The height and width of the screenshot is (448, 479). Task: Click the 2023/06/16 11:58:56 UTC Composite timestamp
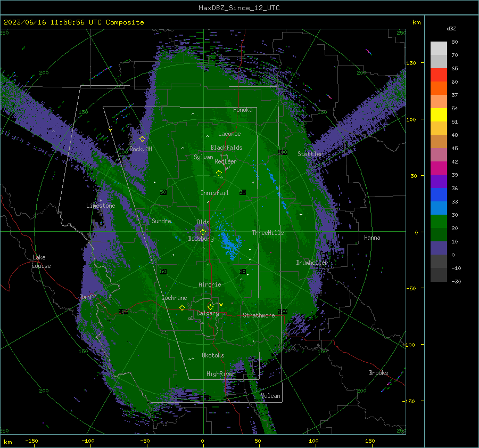73,22
